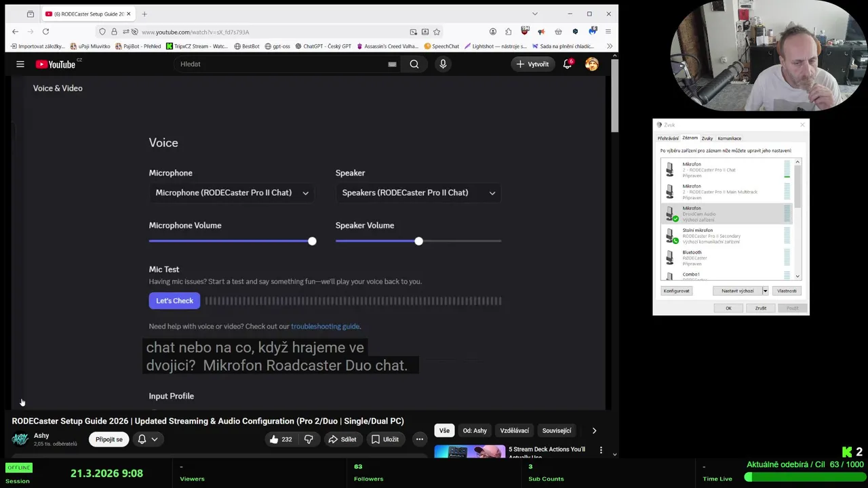Select Mikrofon RODECaster Pro II Main Multitrack
Screen dimensions: 868x488
[727, 192]
